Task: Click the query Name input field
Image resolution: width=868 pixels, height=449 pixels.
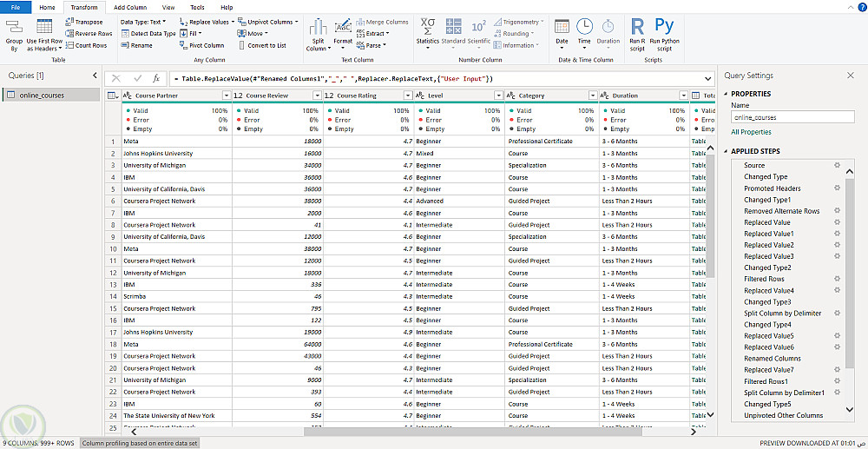Action: (x=792, y=116)
